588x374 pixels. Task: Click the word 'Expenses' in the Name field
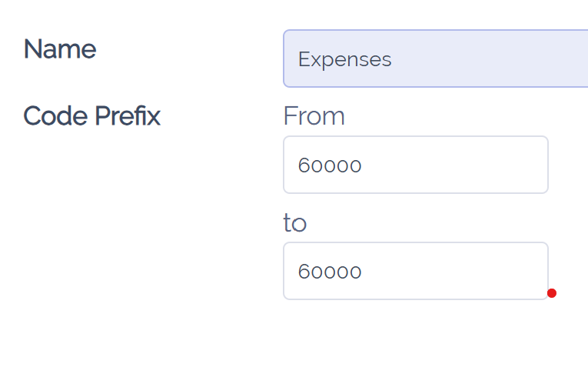344,59
